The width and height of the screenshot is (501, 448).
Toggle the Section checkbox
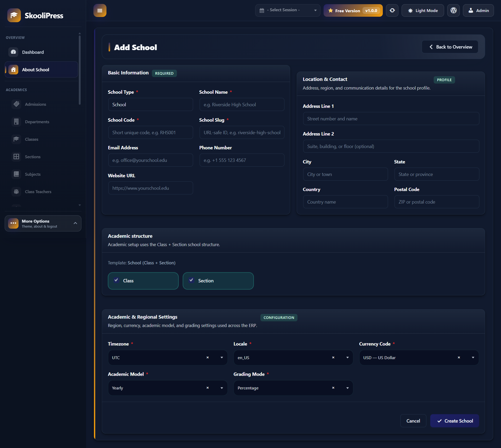[191, 280]
